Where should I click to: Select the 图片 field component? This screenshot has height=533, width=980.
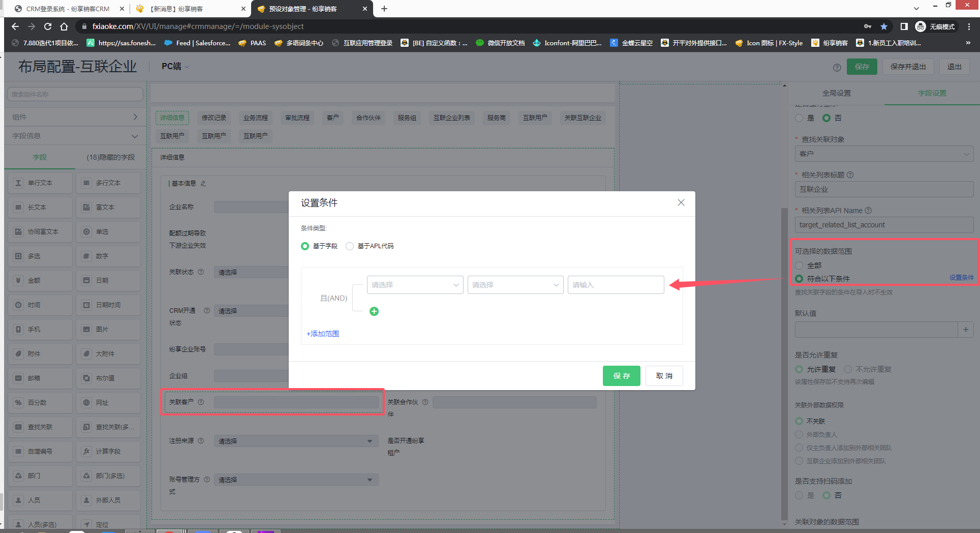pyautogui.click(x=108, y=330)
